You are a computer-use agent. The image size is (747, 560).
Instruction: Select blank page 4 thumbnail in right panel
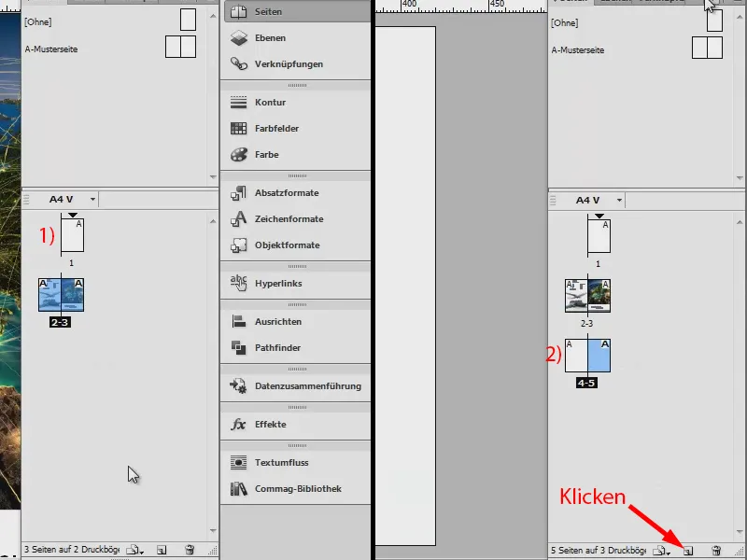pos(576,356)
